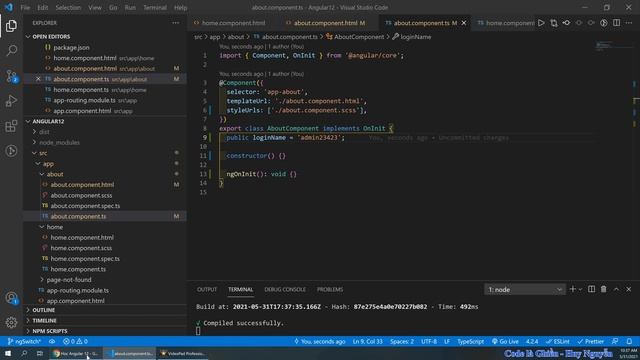Viewport: 640px width, 360px height.
Task: Click the LF end-of-line indicator
Action: pyautogui.click(x=447, y=342)
